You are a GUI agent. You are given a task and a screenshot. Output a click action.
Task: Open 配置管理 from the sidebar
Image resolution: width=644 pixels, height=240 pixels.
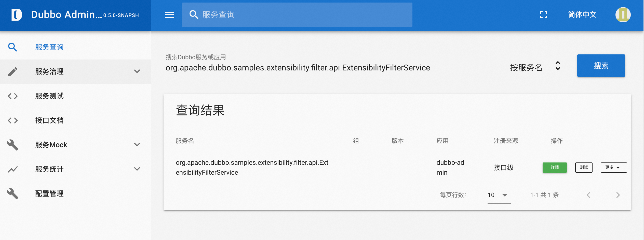tap(49, 194)
